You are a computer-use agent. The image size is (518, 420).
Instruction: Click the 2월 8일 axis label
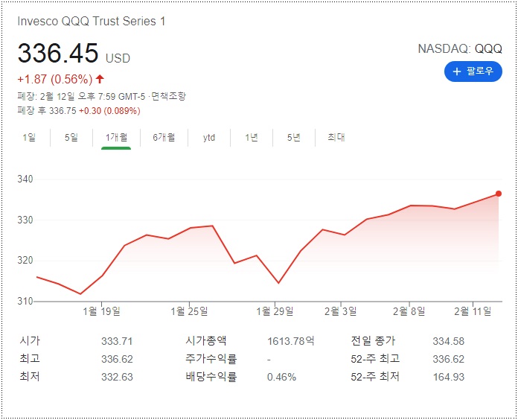tap(409, 311)
